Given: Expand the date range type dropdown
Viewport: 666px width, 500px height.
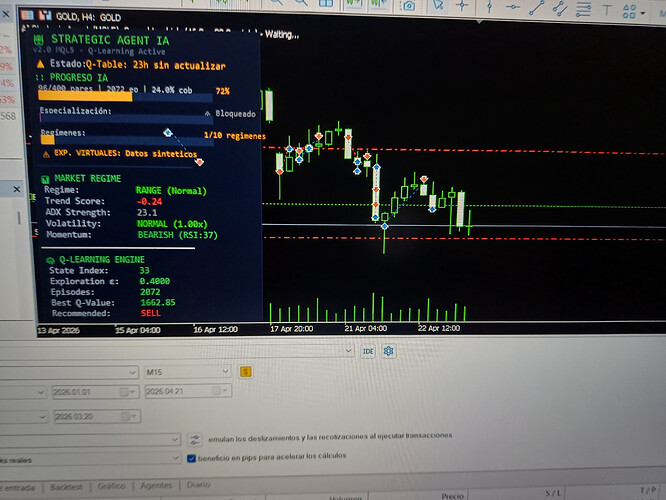Looking at the screenshot, I should 41,392.
